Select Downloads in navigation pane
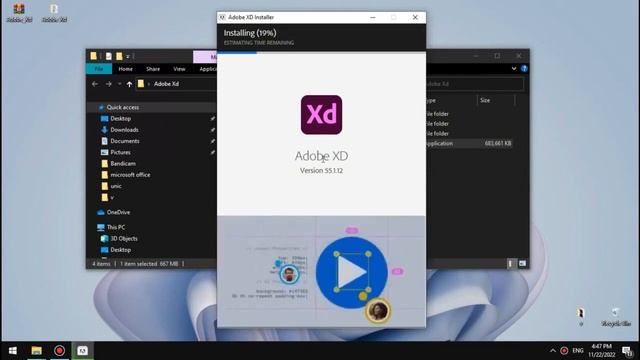This screenshot has height=360, width=640. [124, 130]
